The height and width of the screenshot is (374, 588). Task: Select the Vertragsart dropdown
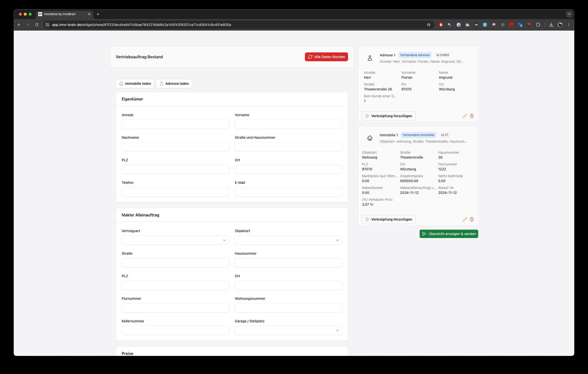click(175, 240)
